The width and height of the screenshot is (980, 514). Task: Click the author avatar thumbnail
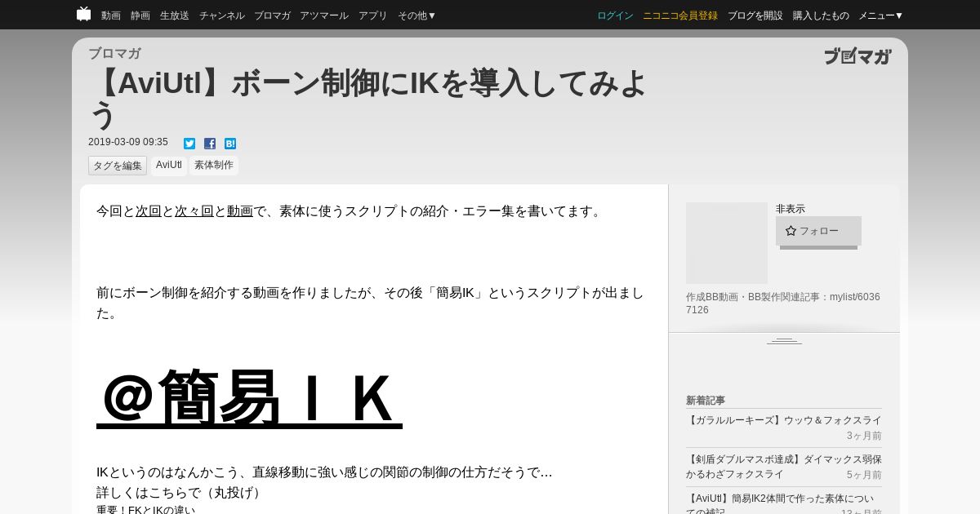tap(727, 243)
